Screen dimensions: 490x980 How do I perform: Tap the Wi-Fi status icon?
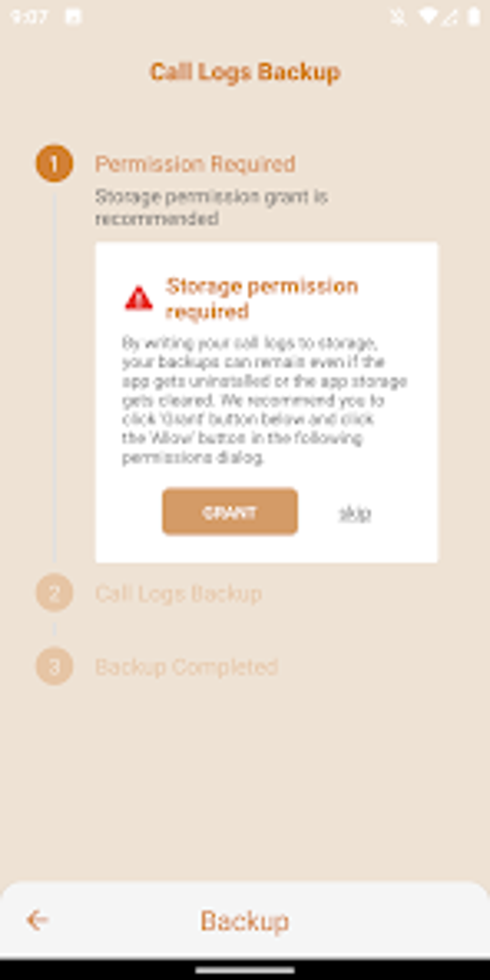427,17
